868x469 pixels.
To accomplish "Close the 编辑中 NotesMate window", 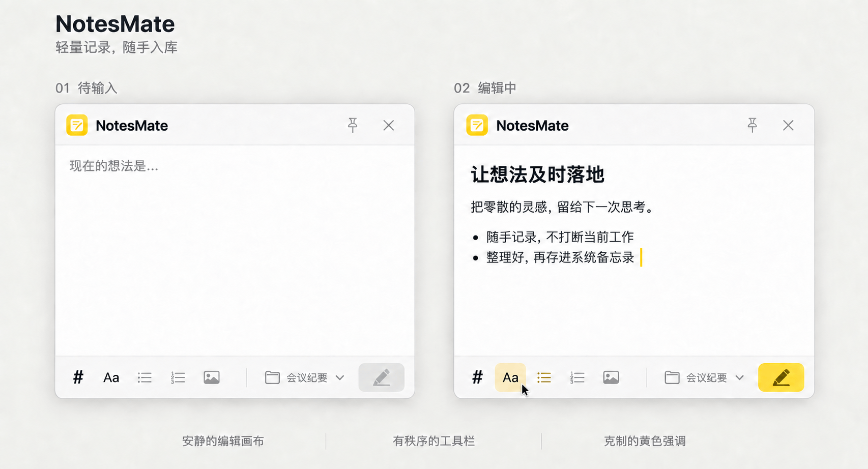I will pos(788,125).
